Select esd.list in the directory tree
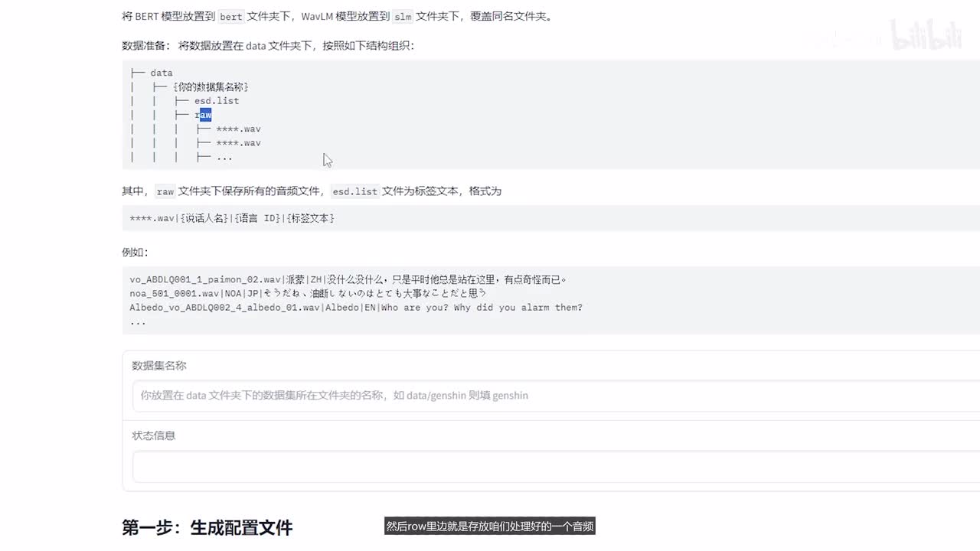The height and width of the screenshot is (551, 980). [x=216, y=100]
